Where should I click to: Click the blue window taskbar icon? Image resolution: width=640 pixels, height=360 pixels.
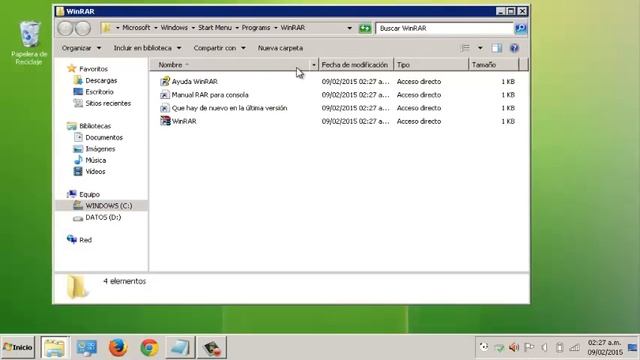(180, 348)
